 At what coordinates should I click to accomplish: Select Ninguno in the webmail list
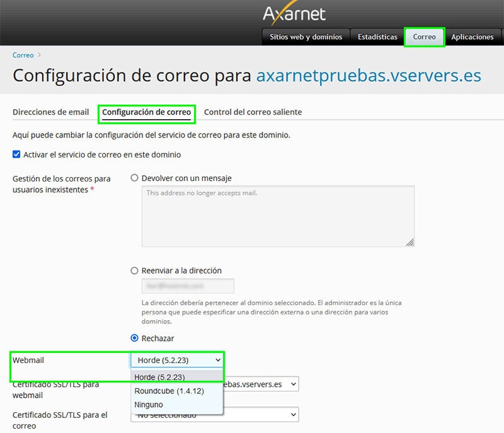point(149,405)
